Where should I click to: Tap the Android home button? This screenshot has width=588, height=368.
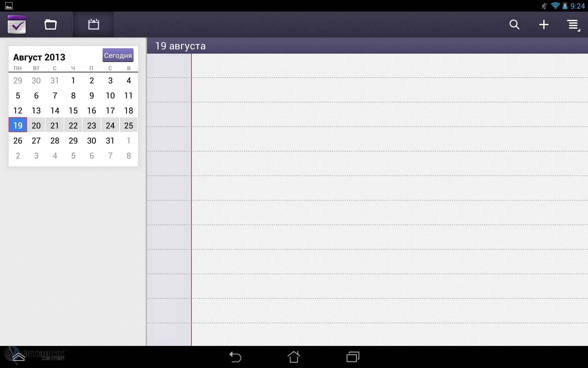click(294, 357)
